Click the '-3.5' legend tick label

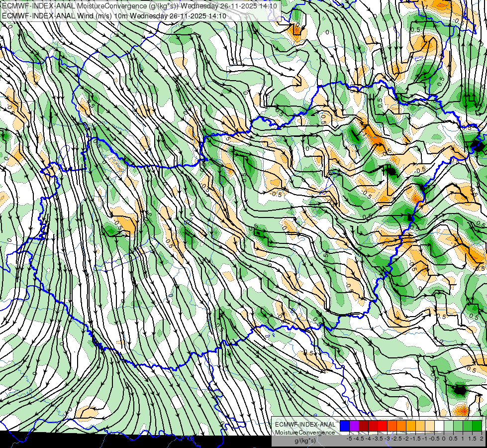point(378,439)
